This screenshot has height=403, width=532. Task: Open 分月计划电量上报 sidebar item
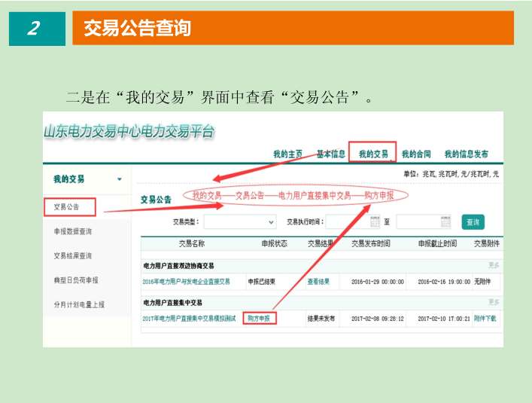pos(78,304)
